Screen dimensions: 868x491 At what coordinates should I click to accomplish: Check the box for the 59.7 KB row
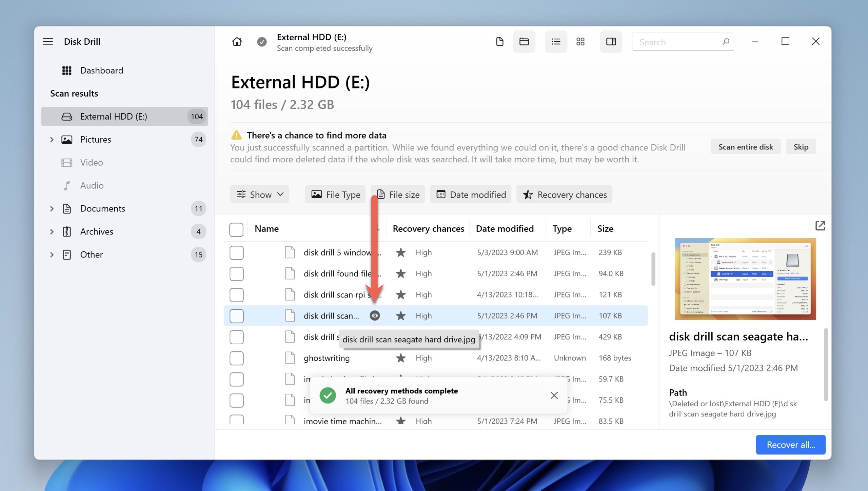(x=236, y=380)
